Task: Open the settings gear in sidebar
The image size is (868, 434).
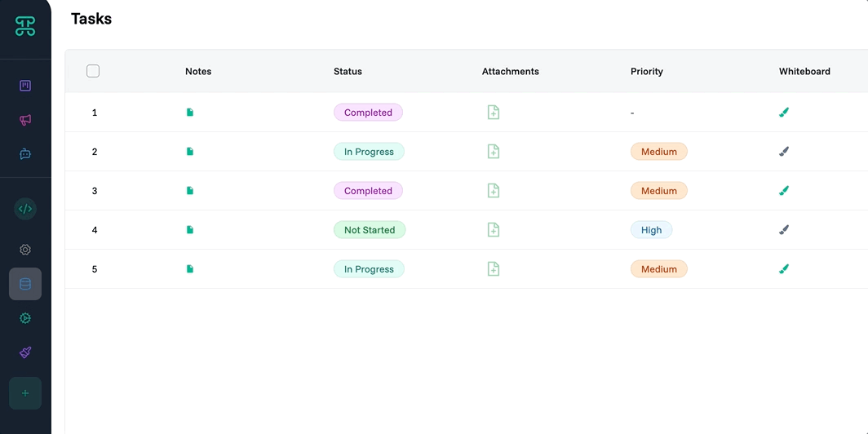Action: (25, 250)
